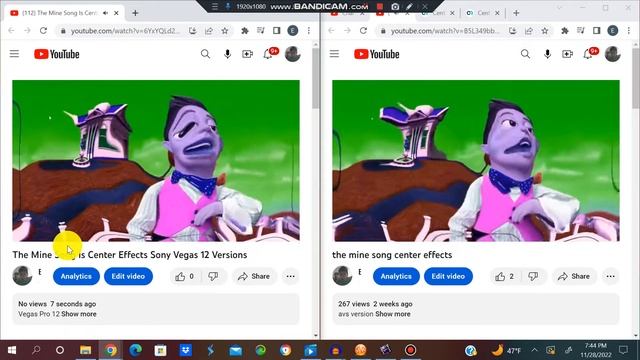
Task: Open Chrome three-dot menu in left browser
Action: [309, 31]
